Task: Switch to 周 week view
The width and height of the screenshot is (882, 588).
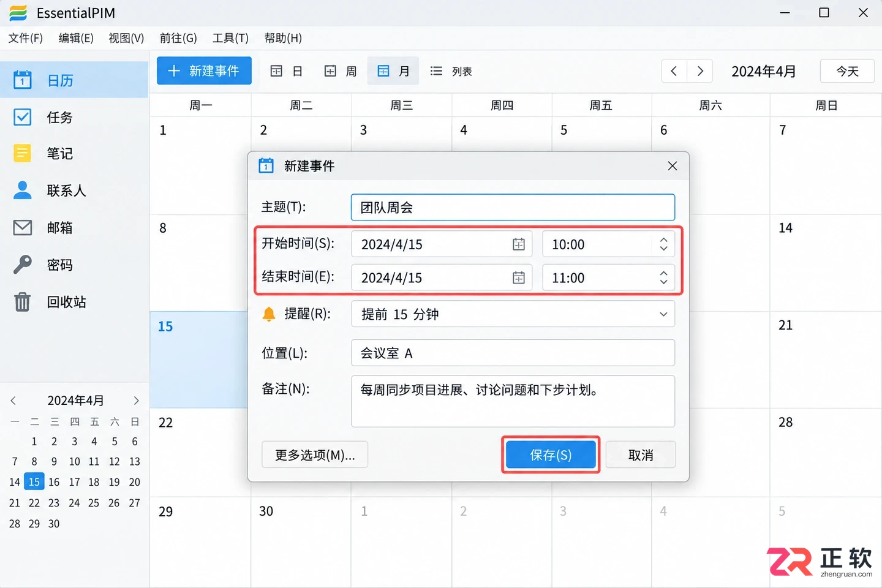Action: point(341,71)
